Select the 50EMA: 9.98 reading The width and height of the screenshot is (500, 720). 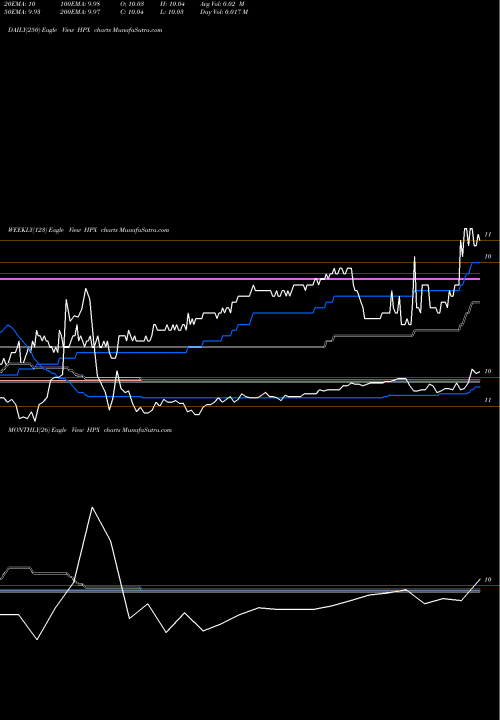point(22,12)
